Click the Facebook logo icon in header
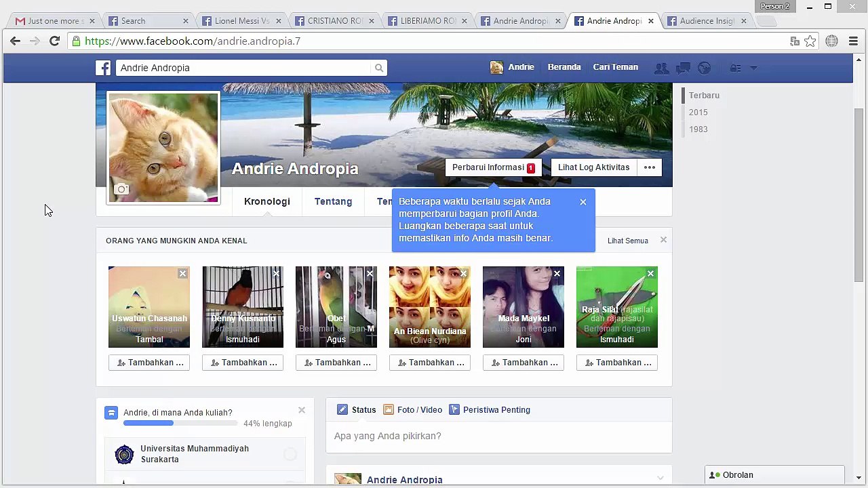This screenshot has height=488, width=868. (103, 68)
